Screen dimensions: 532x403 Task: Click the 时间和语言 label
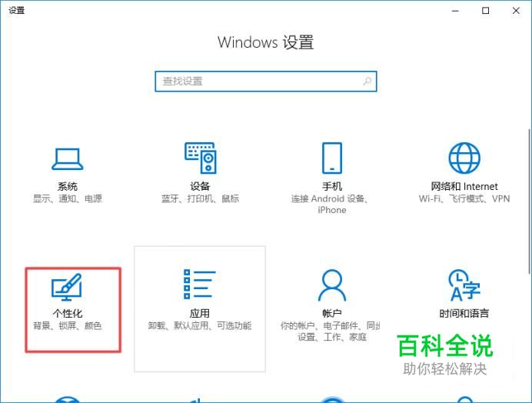[464, 313]
